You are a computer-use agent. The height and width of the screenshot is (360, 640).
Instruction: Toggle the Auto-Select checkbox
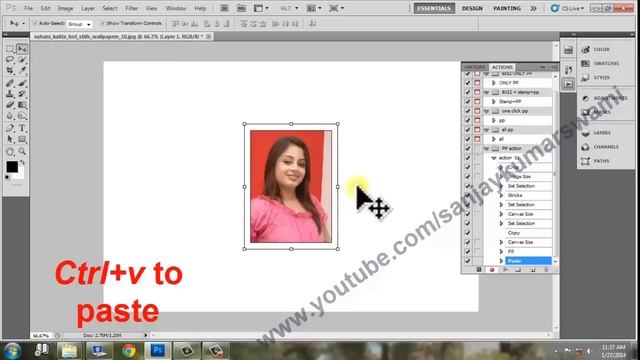click(35, 23)
